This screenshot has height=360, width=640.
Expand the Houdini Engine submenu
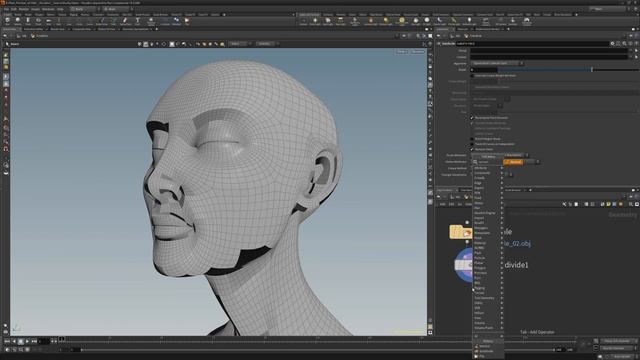pos(488,213)
